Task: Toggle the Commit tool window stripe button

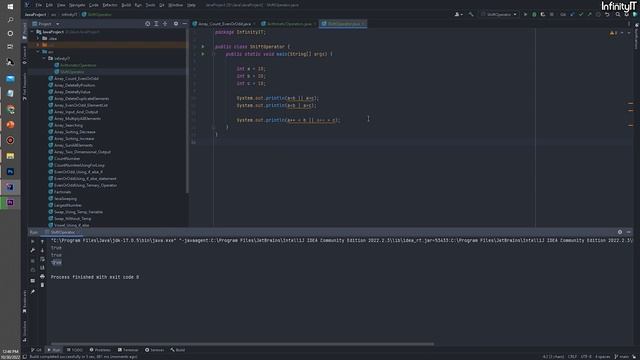Action: click(24, 56)
